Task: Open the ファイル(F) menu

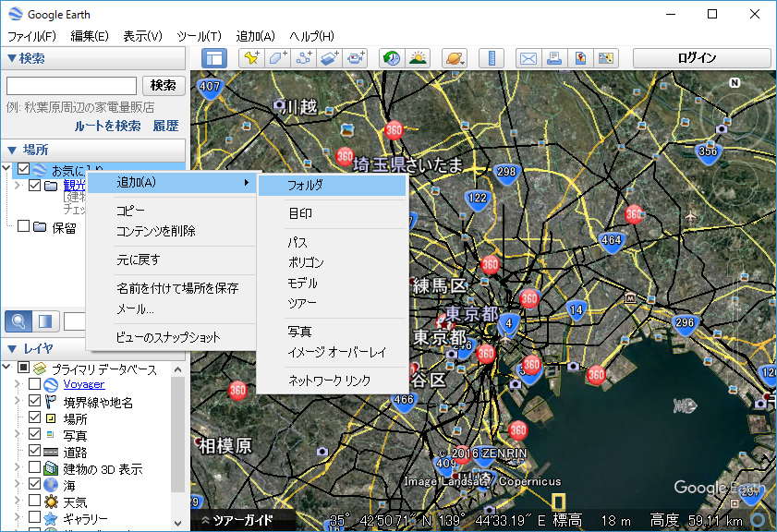Action: [x=31, y=36]
